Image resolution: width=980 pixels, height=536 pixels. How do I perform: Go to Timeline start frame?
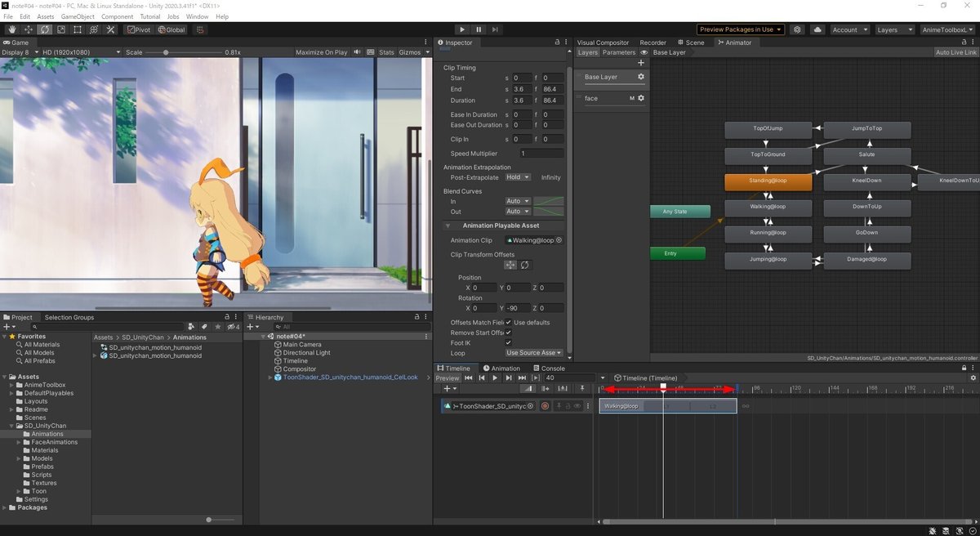[469, 378]
